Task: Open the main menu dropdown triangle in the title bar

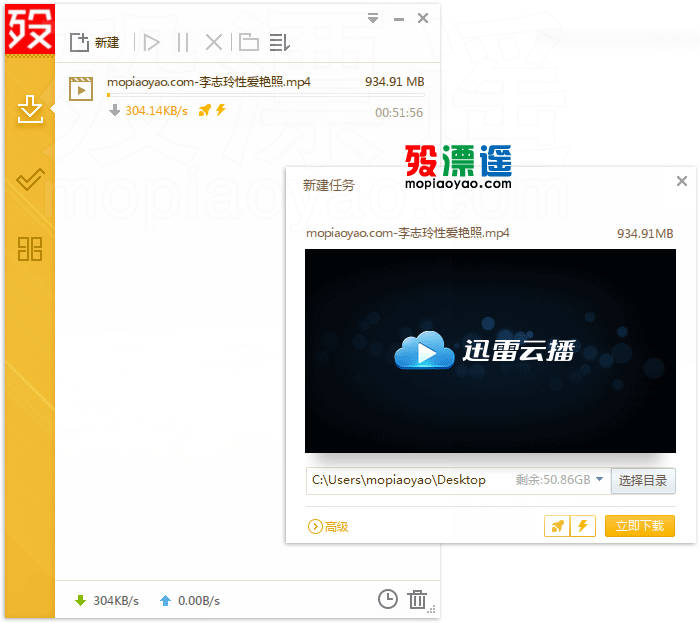Action: pyautogui.click(x=373, y=18)
